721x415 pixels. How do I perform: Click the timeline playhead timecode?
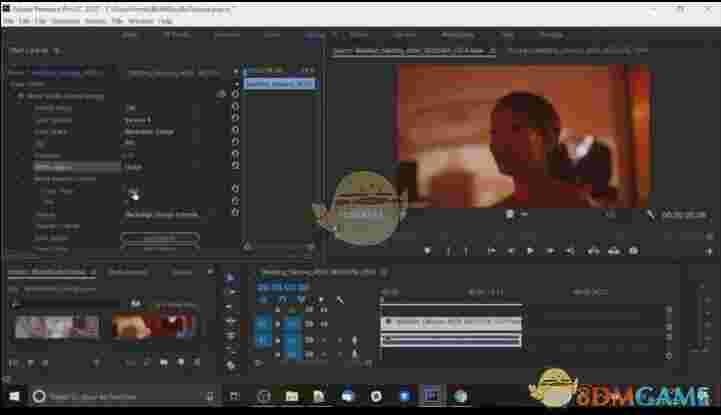coord(282,287)
